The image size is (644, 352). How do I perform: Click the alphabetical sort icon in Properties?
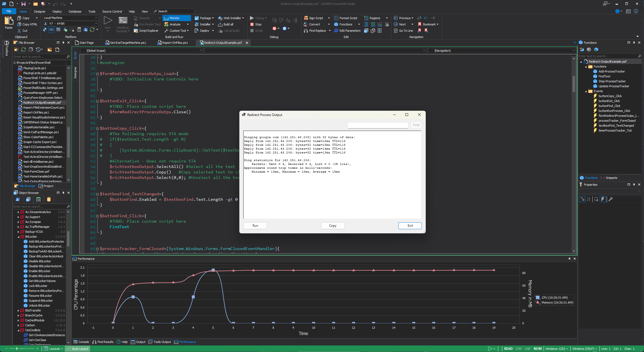tap(588, 199)
